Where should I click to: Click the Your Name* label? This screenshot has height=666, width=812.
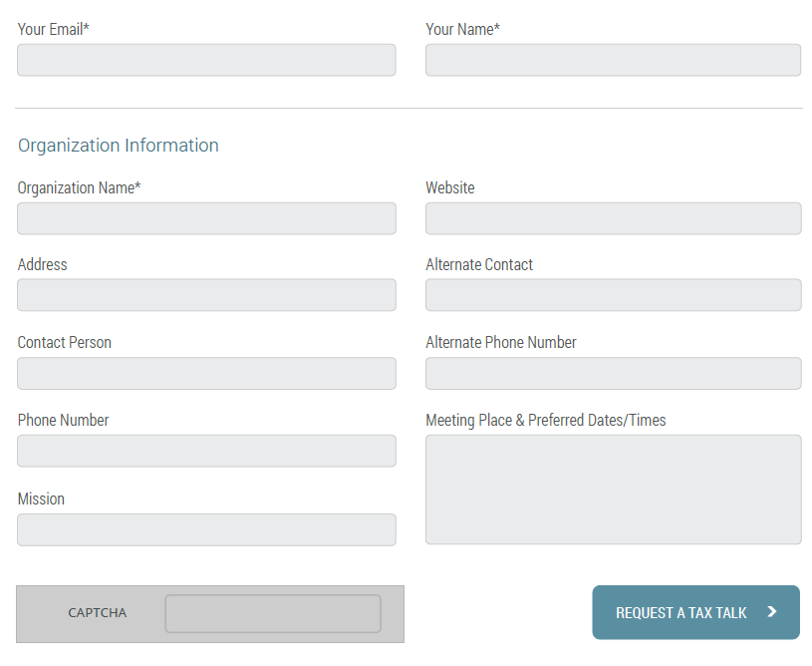(x=462, y=30)
